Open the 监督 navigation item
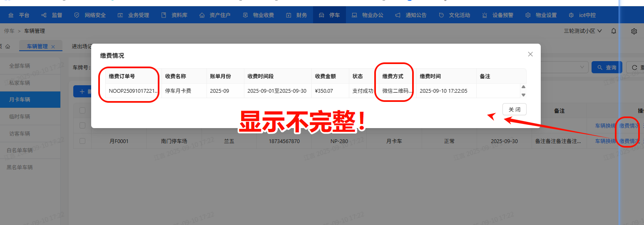Screen dimensions: 644x225 52,15
